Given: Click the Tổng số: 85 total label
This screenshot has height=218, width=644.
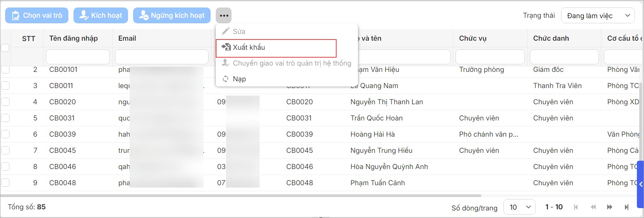Looking at the screenshot, I should tap(26, 207).
